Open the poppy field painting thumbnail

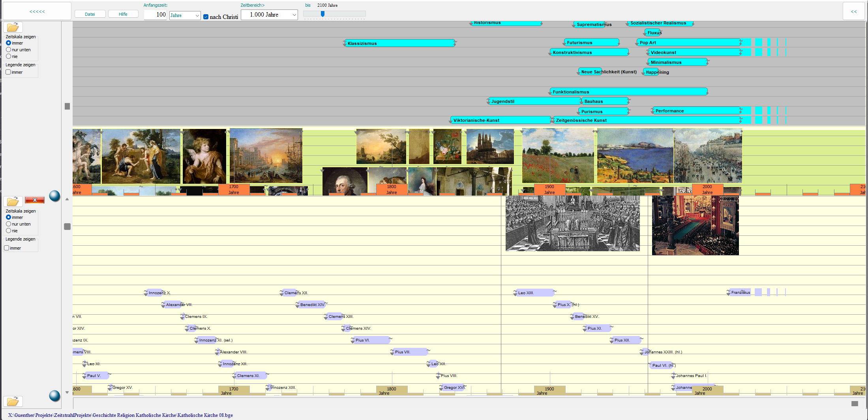point(558,155)
